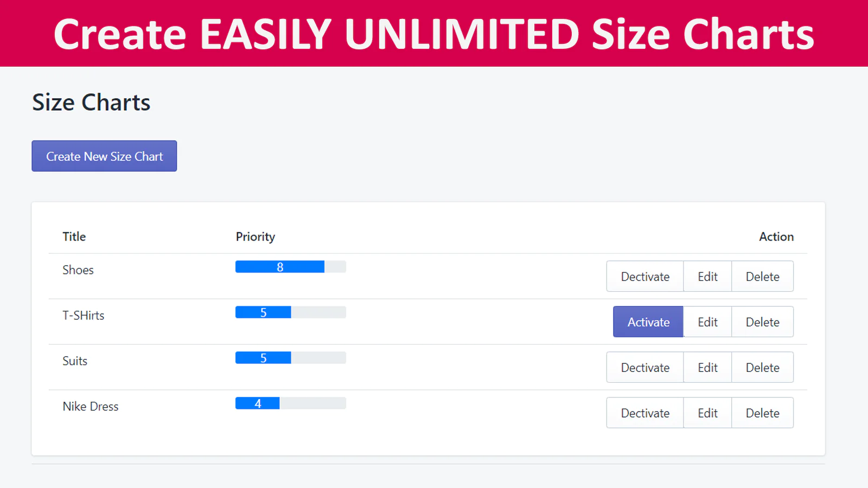Deactivate the Shoes size chart
The height and width of the screenshot is (488, 868).
tap(645, 277)
